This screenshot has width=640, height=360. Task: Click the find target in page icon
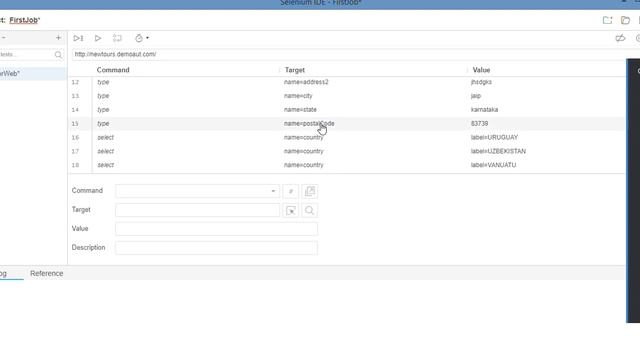click(x=310, y=210)
